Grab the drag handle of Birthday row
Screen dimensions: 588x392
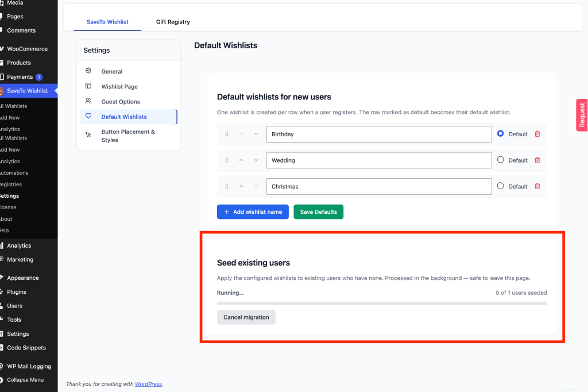click(x=226, y=134)
